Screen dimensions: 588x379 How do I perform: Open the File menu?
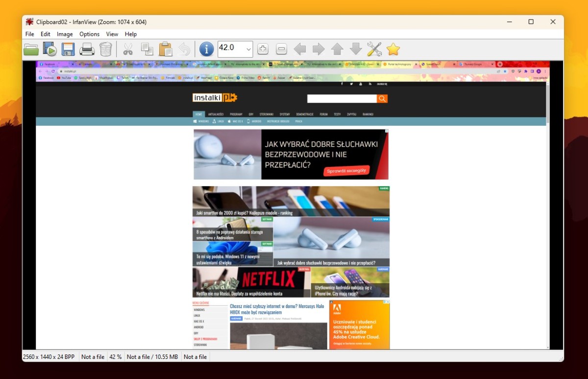coord(30,34)
